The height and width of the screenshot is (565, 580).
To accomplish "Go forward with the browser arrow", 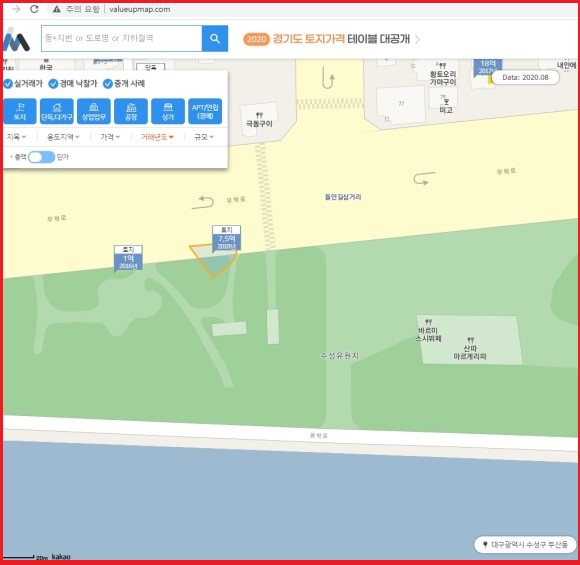I will [16, 9].
